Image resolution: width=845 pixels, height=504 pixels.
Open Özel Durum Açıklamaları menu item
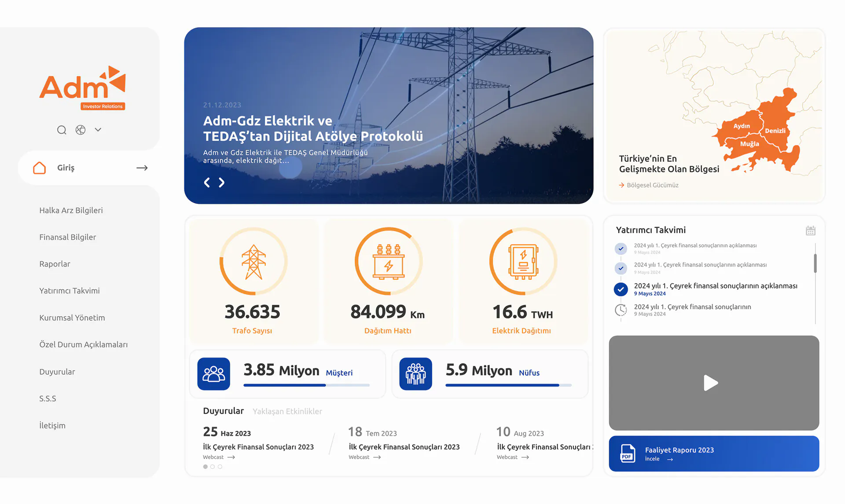[x=84, y=344]
